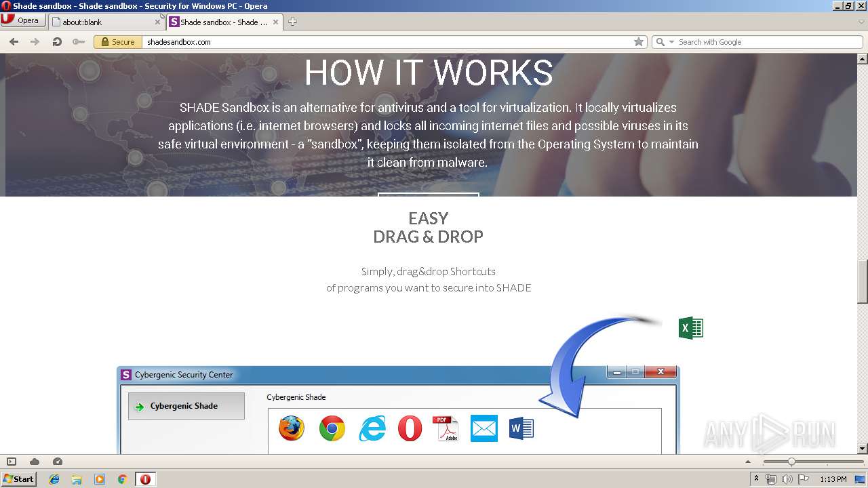Go forward to next page
Image resolution: width=868 pixels, height=488 pixels.
35,42
